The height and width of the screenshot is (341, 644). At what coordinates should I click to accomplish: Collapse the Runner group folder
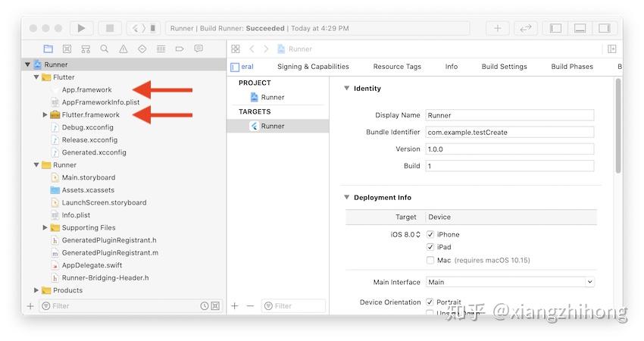click(x=36, y=164)
